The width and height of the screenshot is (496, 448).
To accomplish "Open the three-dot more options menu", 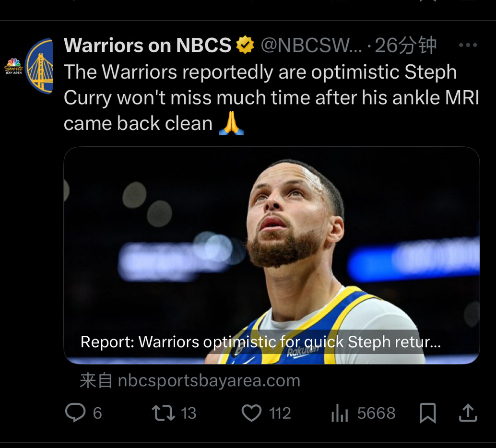I will pyautogui.click(x=468, y=46).
